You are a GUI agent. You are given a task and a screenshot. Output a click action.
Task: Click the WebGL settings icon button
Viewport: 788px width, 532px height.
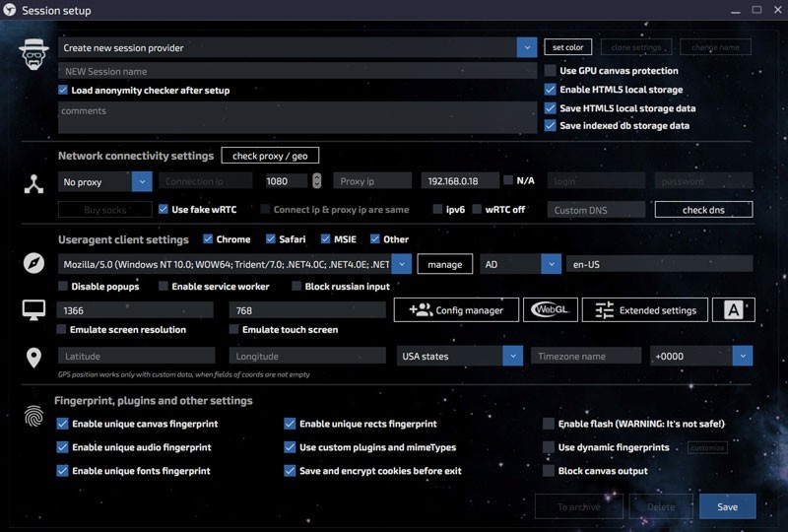550,310
